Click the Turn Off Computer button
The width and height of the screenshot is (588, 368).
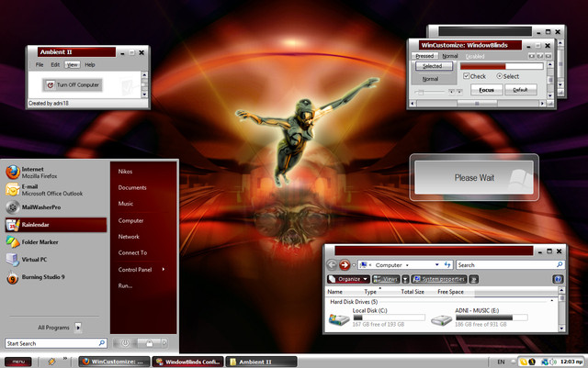[x=73, y=85]
